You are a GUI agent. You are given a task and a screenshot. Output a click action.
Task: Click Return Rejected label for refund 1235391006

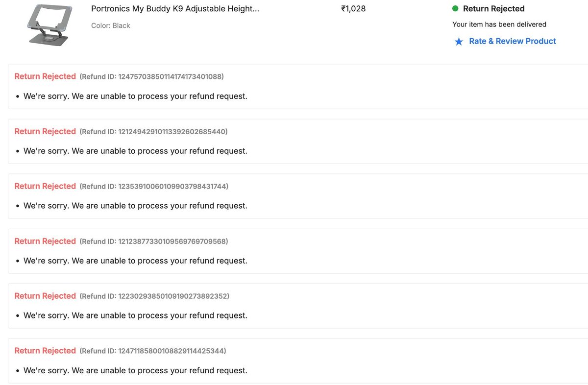point(45,186)
